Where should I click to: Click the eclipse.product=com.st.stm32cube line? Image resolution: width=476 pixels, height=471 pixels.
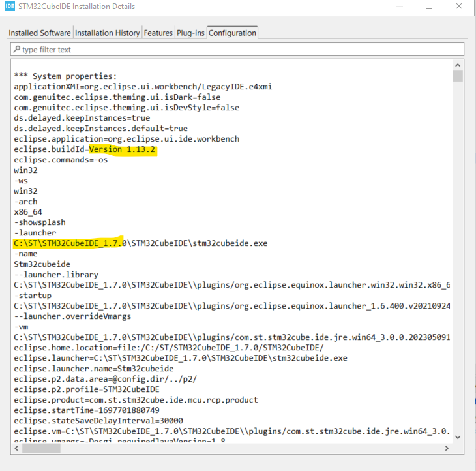(136, 400)
